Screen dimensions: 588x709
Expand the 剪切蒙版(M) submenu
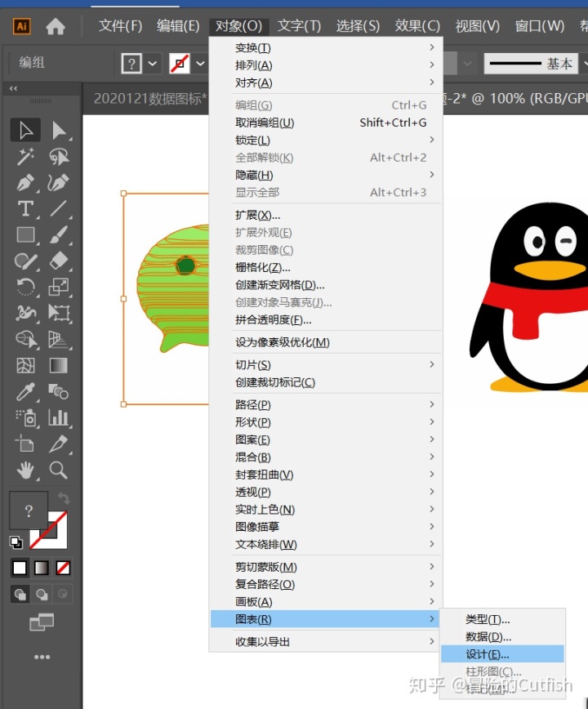coord(325,567)
